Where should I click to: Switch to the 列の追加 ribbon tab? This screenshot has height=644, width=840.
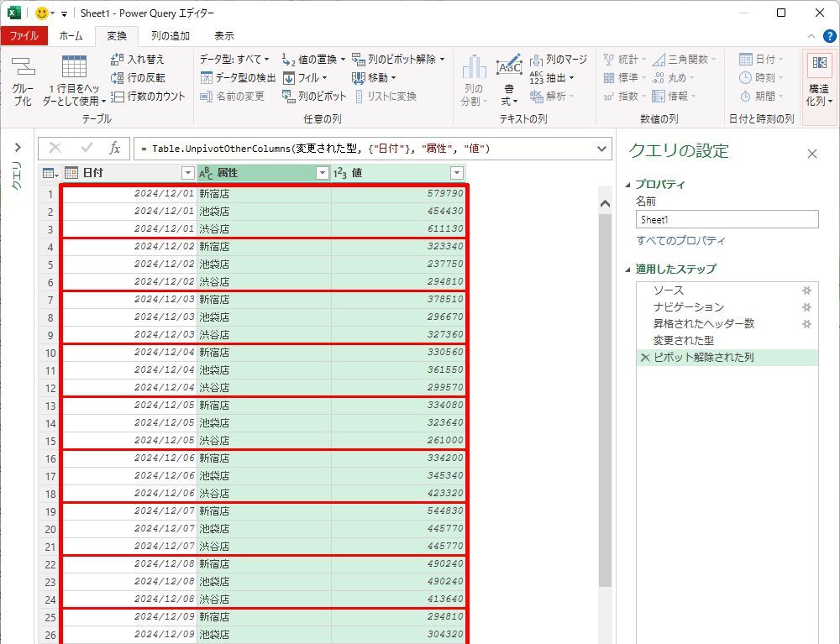pyautogui.click(x=170, y=36)
